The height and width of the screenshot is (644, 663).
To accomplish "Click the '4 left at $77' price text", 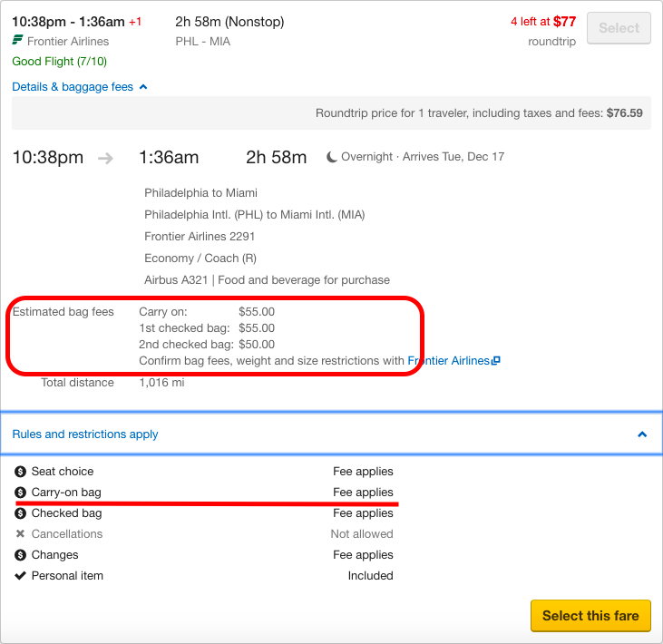I will click(543, 22).
